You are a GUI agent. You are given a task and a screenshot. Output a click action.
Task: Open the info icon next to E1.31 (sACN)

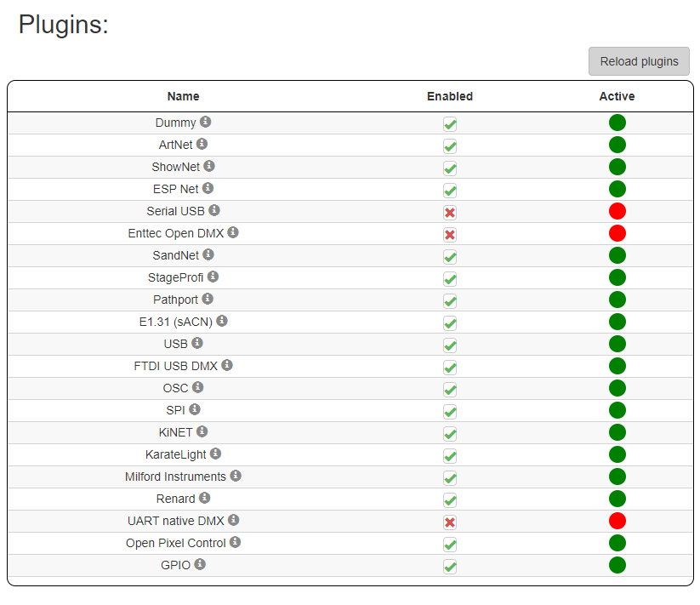pyautogui.click(x=222, y=321)
